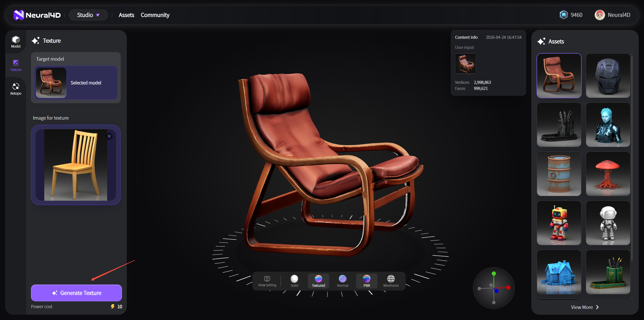Select the blue alien bust asset
This screenshot has width=644, height=320.
tap(608, 125)
